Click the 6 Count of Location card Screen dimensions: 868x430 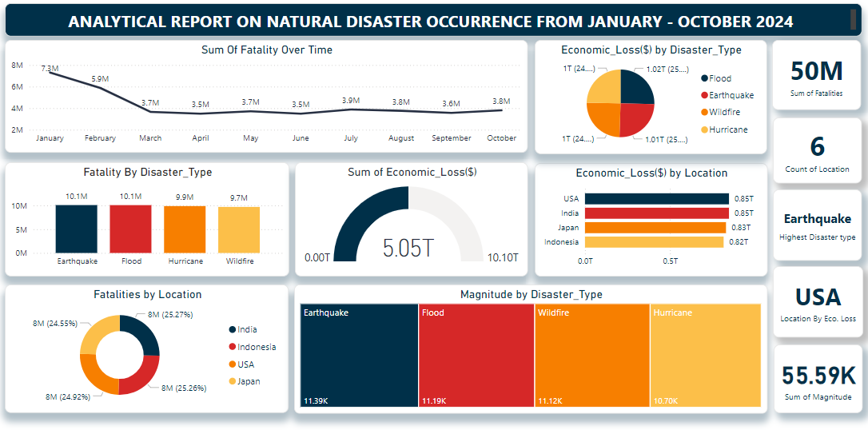(x=817, y=150)
